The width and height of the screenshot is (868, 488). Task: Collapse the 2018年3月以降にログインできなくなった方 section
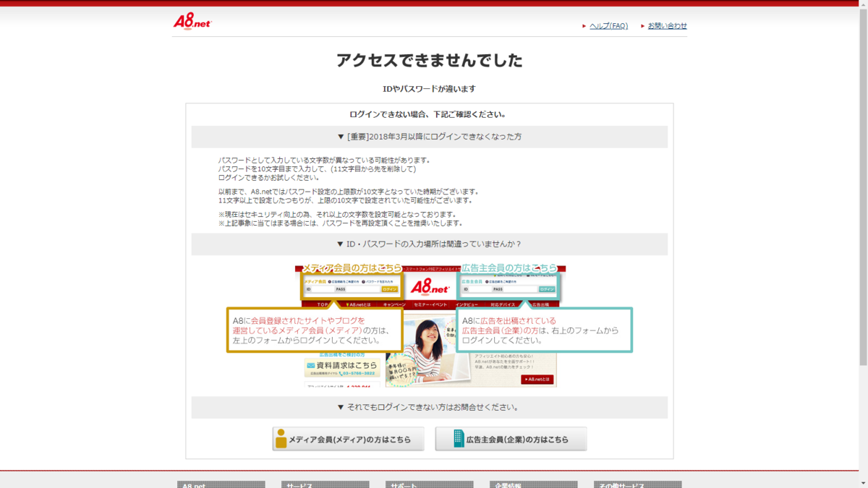coord(430,137)
